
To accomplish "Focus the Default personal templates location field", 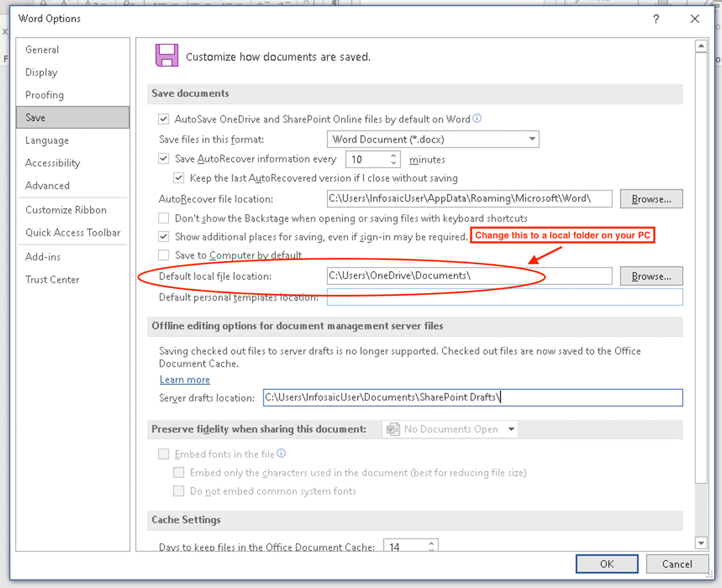I will [x=505, y=297].
